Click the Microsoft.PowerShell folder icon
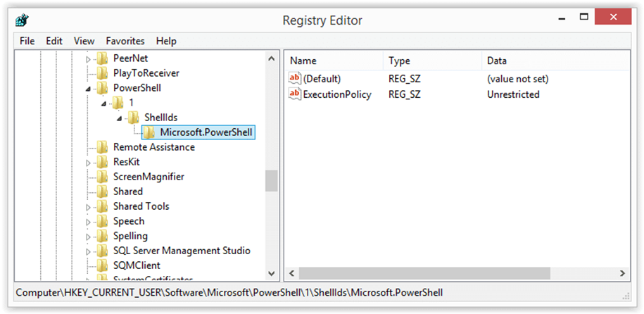Viewport: 644px width, 314px height. point(149,132)
